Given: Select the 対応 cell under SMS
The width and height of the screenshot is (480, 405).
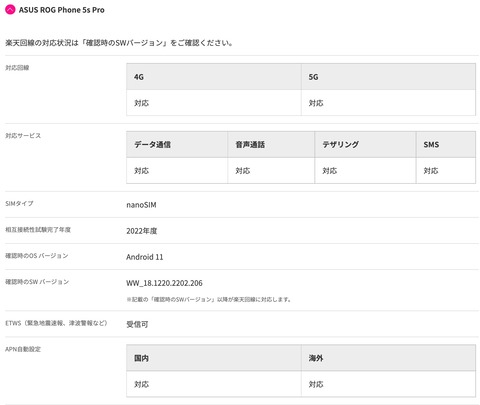Looking at the screenshot, I should click(x=446, y=170).
